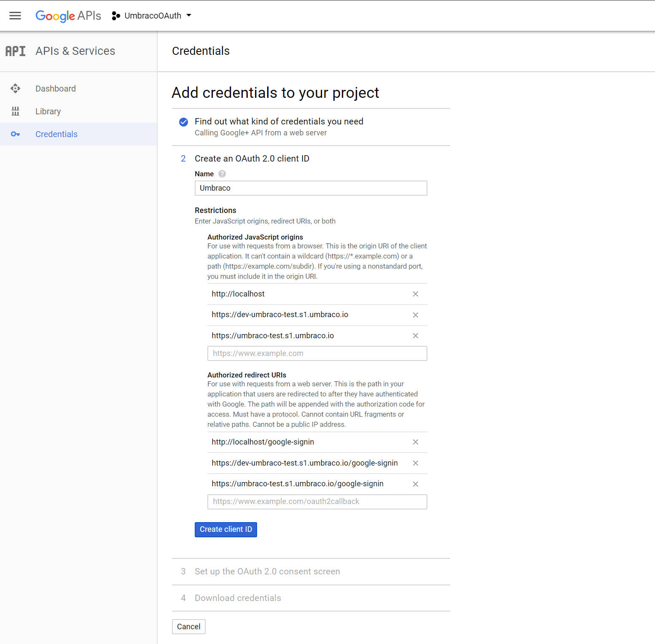Remove the http://localhost JavaScript origin

coord(416,294)
